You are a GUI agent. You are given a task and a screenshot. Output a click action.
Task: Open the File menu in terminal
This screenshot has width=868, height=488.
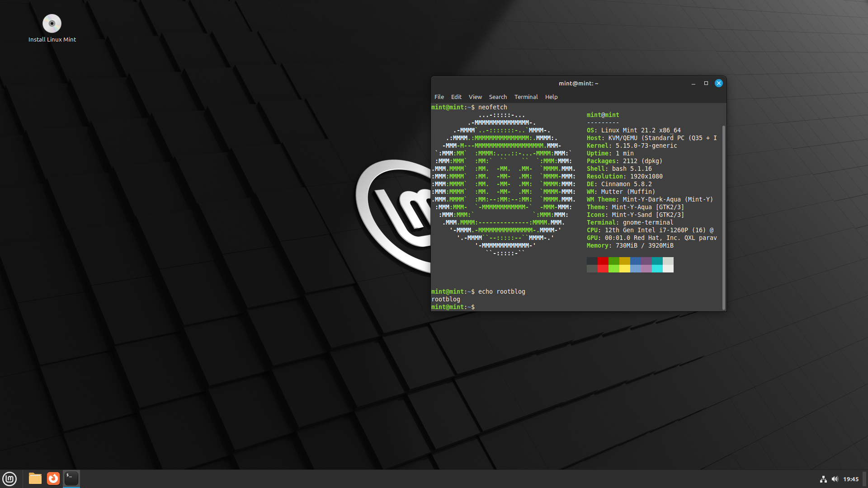[439, 97]
